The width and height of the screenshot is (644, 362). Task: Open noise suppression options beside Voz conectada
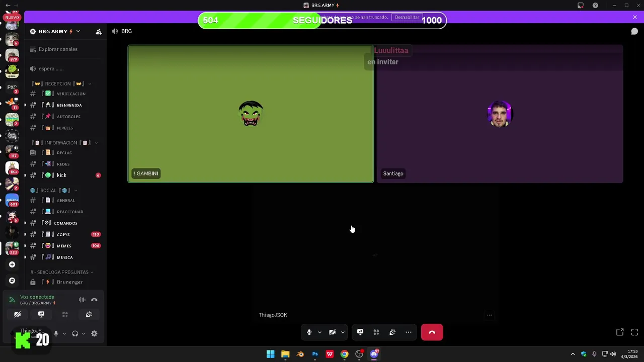[82, 300]
